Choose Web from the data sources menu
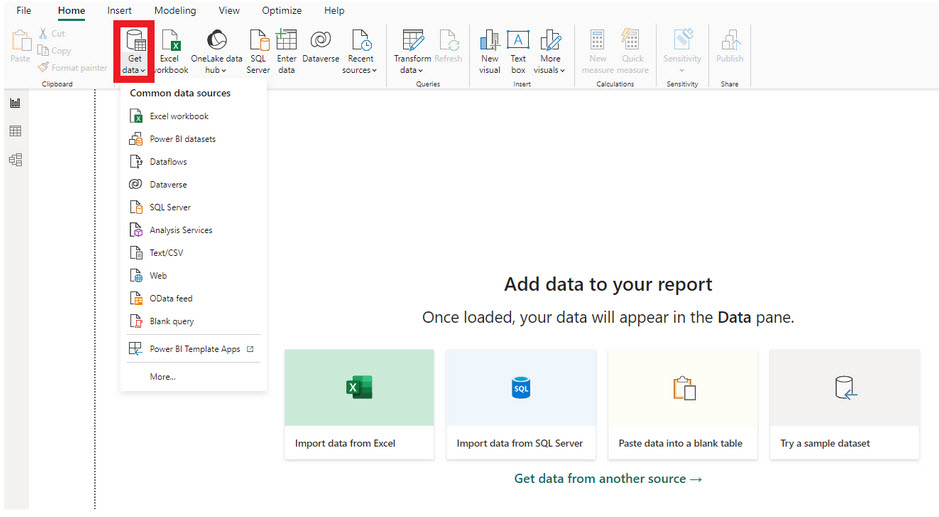939x517 pixels. point(193,276)
